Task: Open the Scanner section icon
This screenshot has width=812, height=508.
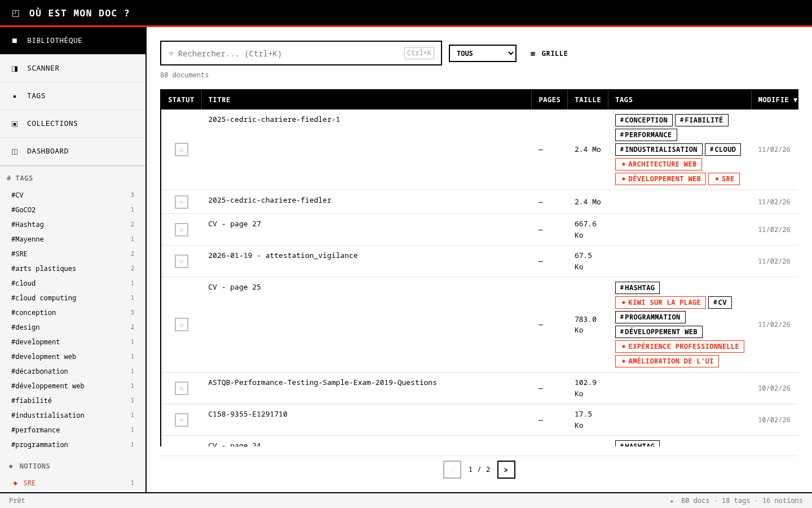Action: coord(15,68)
